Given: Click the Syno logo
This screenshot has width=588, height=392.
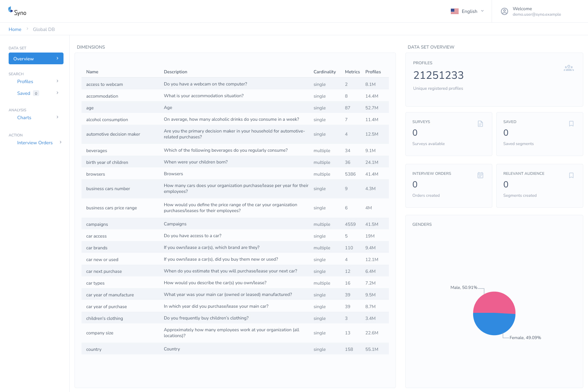Looking at the screenshot, I should [17, 11].
